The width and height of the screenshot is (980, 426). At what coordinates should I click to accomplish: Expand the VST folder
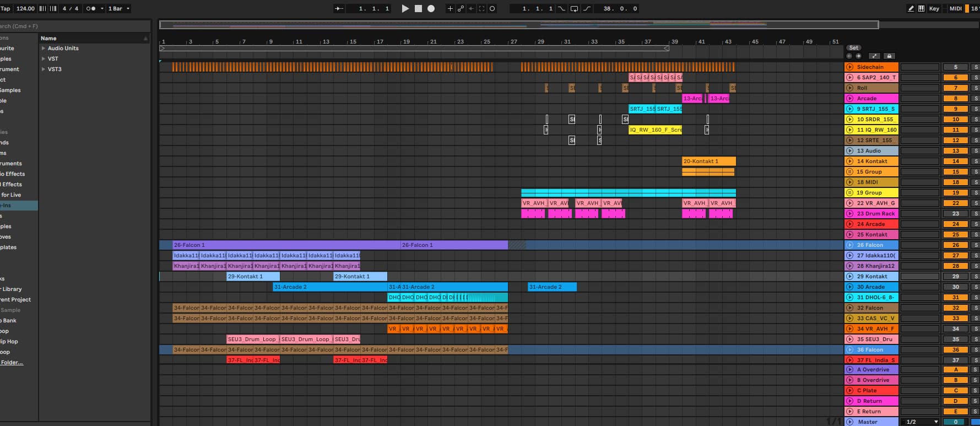[44, 59]
